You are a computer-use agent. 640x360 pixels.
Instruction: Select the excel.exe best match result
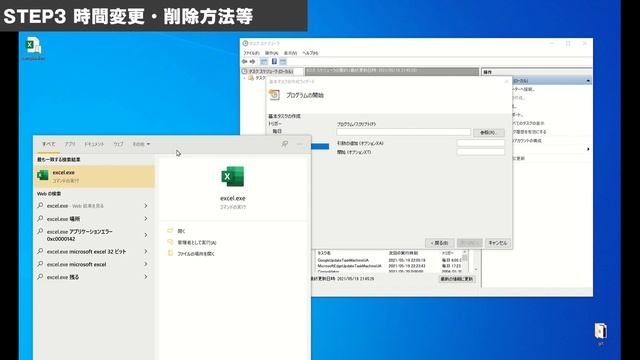94,176
